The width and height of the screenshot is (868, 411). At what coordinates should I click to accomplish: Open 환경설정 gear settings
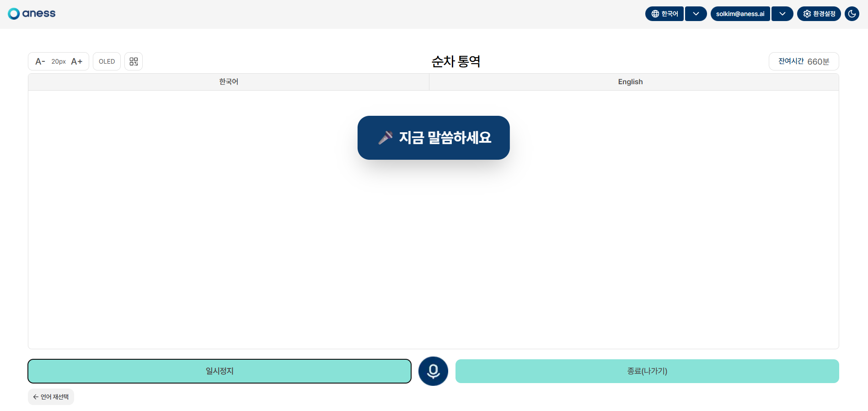point(819,14)
